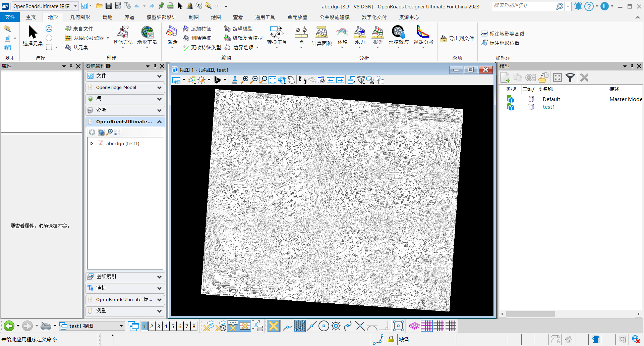Toggle view number 8 button
This screenshot has width=644, height=346.
[x=194, y=326]
